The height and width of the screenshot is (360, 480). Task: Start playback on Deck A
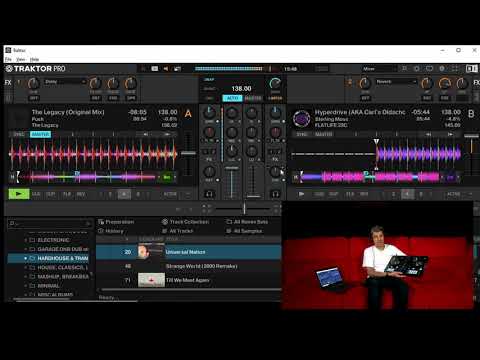(x=19, y=194)
